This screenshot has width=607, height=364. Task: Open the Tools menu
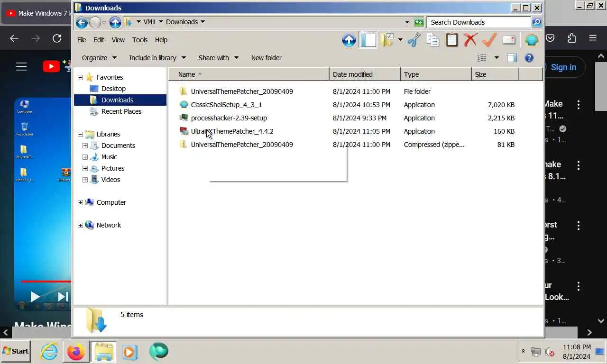140,40
